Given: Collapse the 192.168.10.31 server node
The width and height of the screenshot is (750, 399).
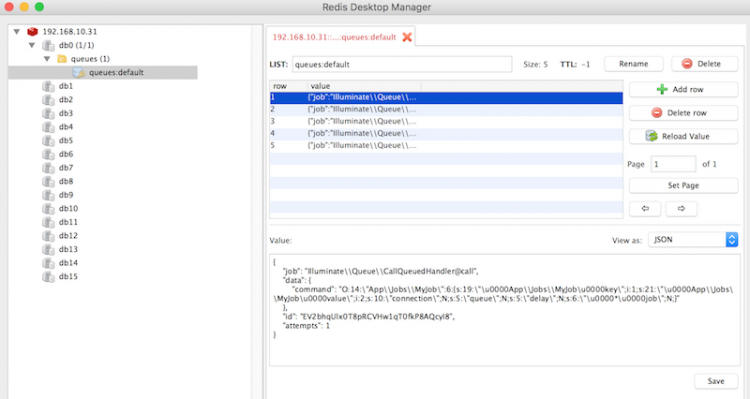Looking at the screenshot, I should point(17,32).
